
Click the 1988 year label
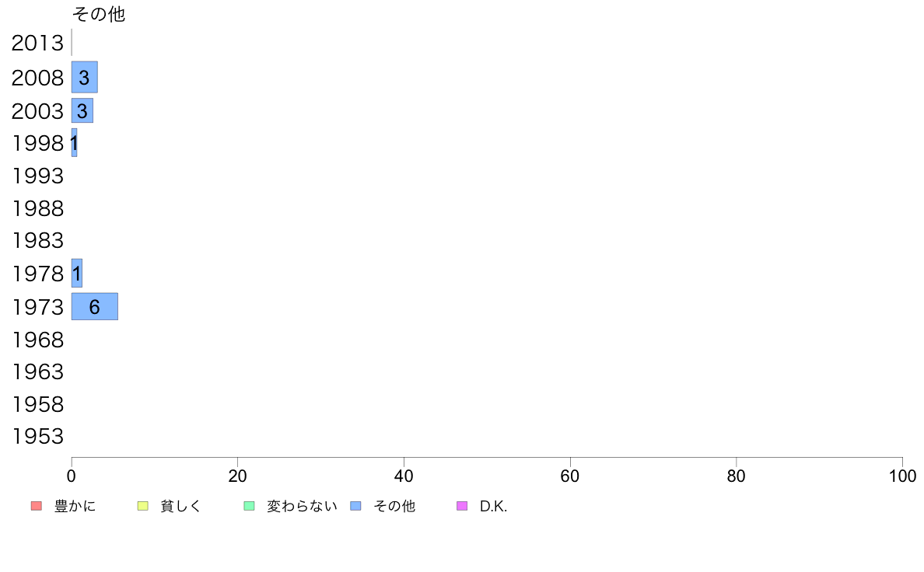click(x=37, y=208)
